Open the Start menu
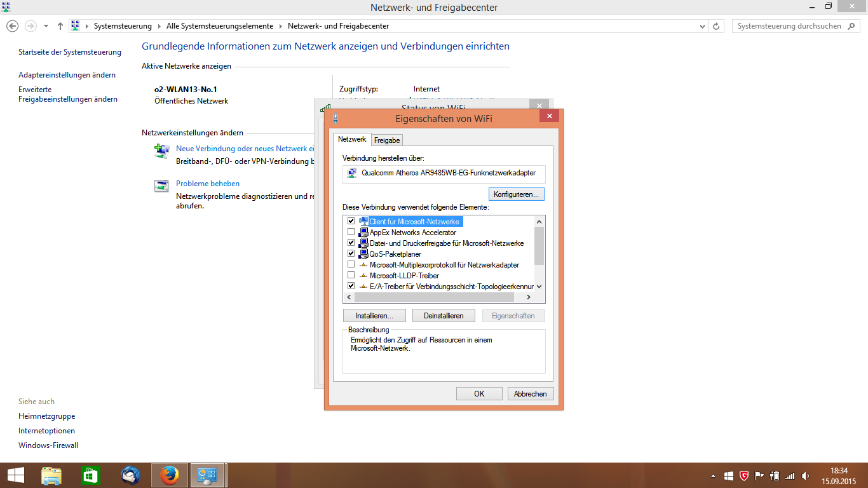 [x=16, y=475]
